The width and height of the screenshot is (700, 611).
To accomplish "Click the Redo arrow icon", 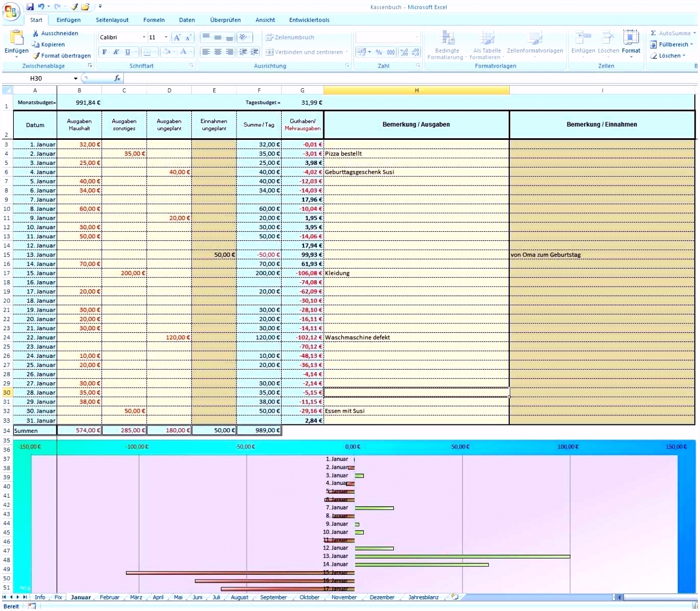I will pyautogui.click(x=57, y=7).
